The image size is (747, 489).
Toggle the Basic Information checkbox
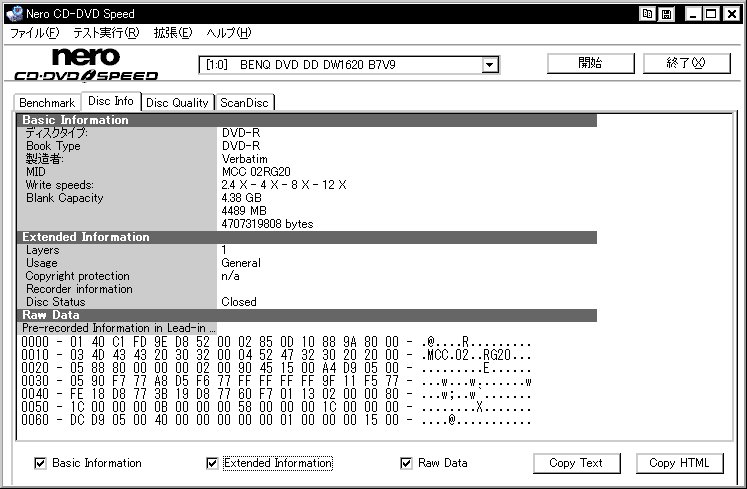40,463
